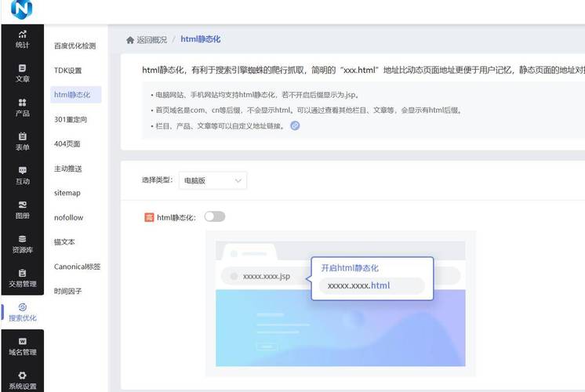Click the 域名管理 domain management icon
Image resolution: width=585 pixels, height=392 pixels.
coord(22,342)
